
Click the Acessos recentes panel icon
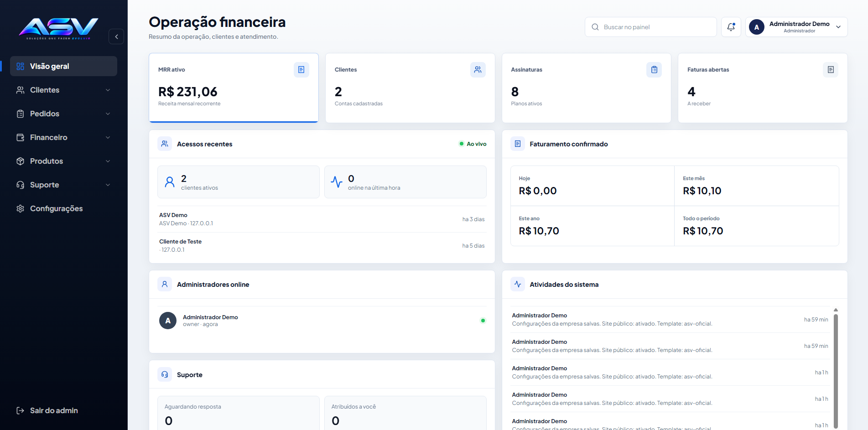tap(165, 144)
